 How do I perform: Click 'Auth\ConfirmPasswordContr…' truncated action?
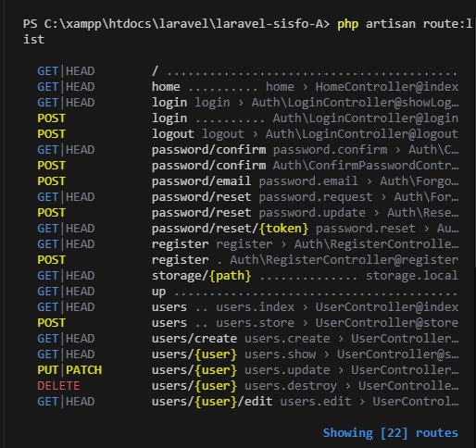point(366,166)
